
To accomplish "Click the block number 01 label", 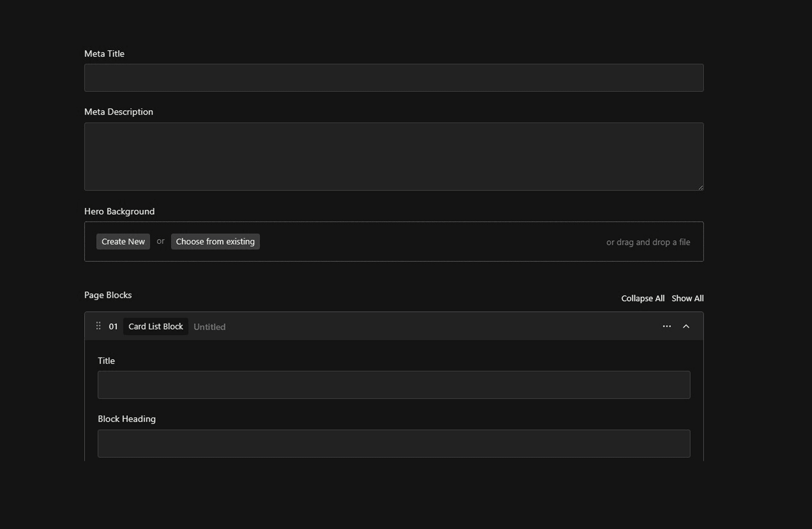I will (113, 326).
